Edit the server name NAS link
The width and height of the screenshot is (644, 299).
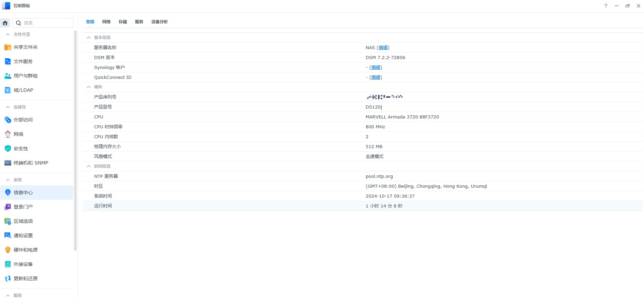pyautogui.click(x=383, y=47)
